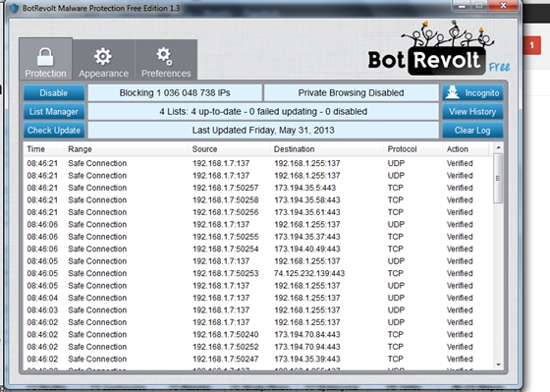Switch to the Appearance tab

pos(103,60)
